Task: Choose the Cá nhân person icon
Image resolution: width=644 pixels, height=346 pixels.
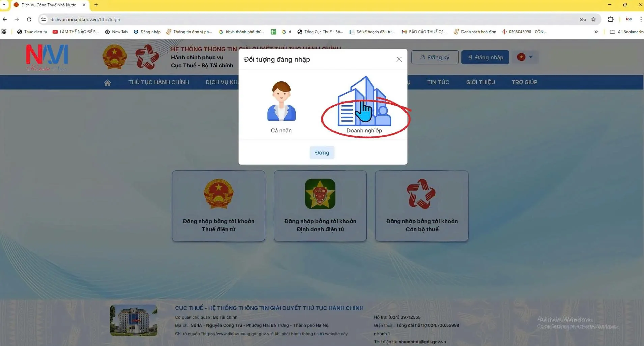Action: tap(281, 102)
